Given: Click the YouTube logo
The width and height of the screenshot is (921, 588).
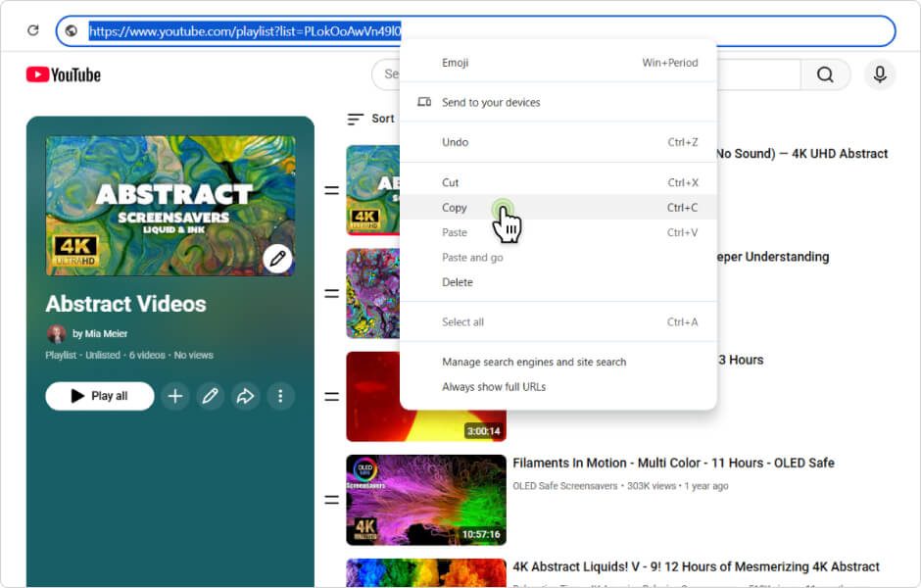Looking at the screenshot, I should click(64, 74).
